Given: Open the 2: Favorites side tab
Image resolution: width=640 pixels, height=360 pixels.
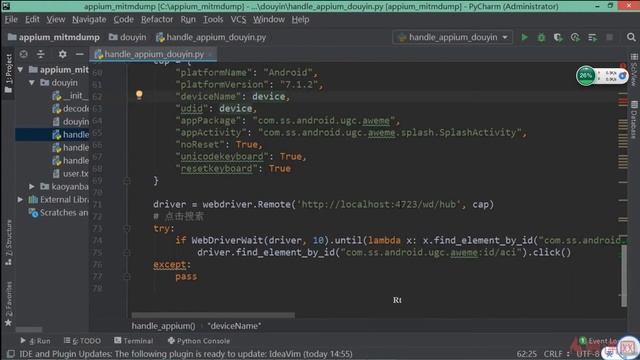Looking at the screenshot, I should [8, 304].
